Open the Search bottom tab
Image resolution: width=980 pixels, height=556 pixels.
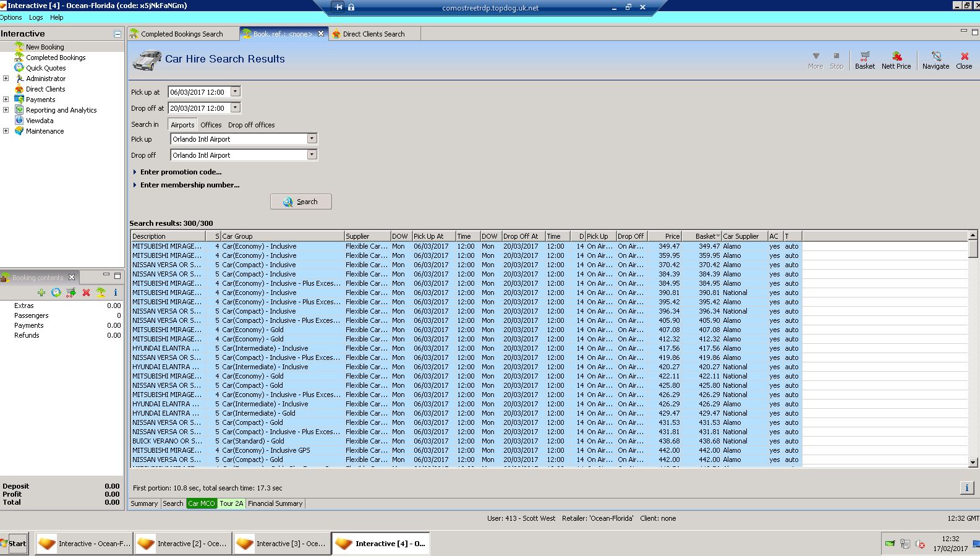[173, 503]
